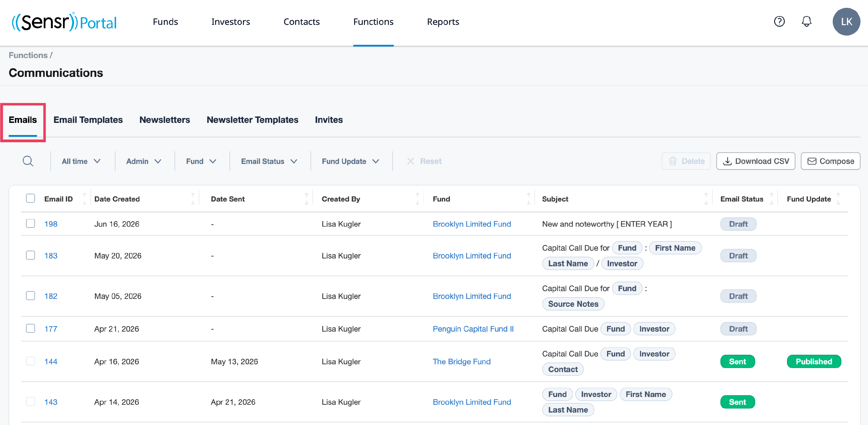The width and height of the screenshot is (868, 425).
Task: Go to Funds in top navigation
Action: (165, 22)
